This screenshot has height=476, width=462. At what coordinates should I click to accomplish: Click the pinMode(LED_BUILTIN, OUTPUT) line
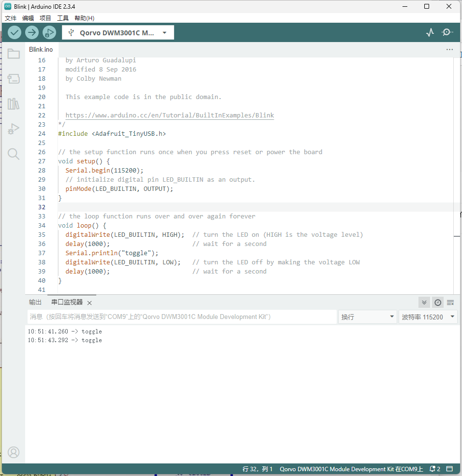pos(119,189)
